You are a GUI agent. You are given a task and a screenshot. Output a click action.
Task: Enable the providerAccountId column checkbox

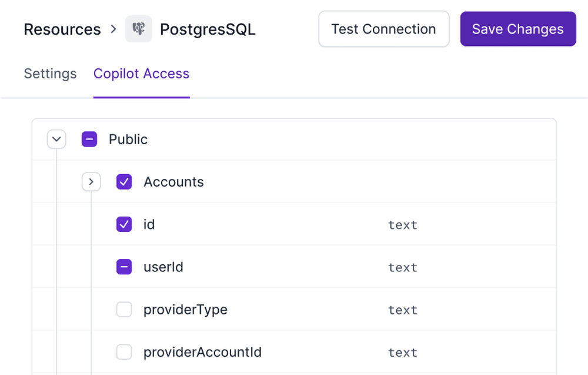point(124,352)
